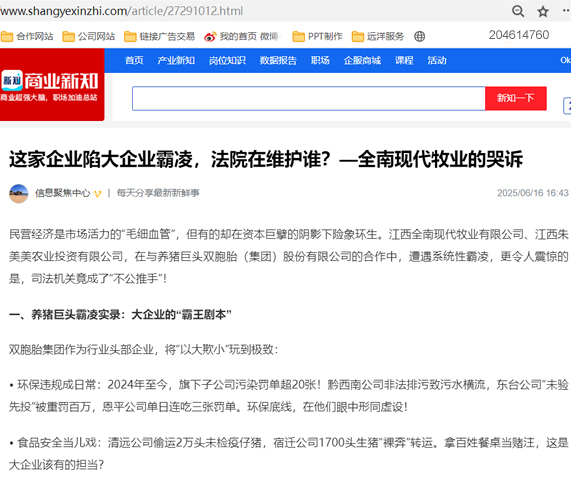571x491 pixels.
Task: Go to 首页 in navigation bar
Action: 134,60
